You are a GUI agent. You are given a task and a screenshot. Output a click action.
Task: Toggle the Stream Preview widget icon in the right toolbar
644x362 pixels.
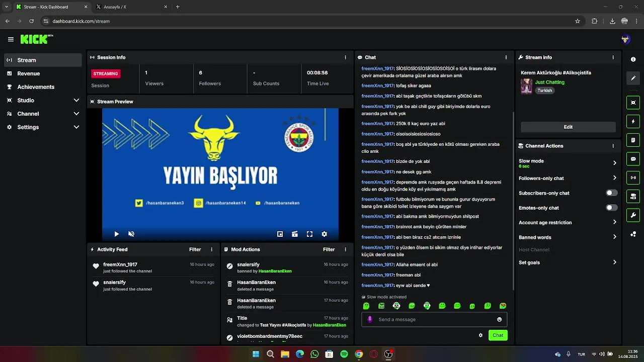coord(633,103)
